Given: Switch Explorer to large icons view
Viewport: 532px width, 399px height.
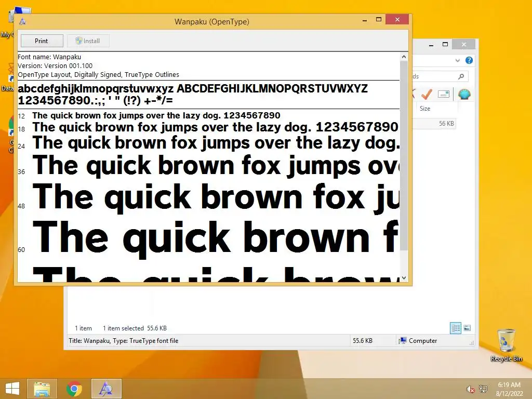Looking at the screenshot, I should coord(467,328).
